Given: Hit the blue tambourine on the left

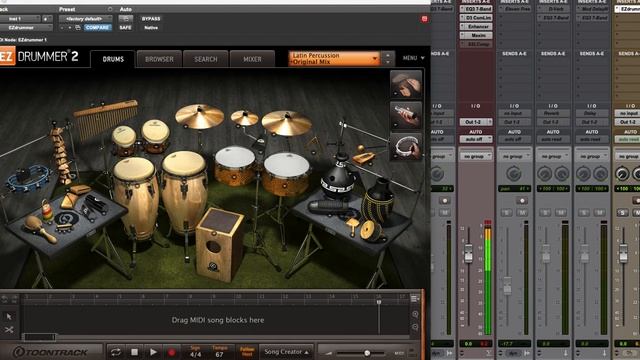Looking at the screenshot, I should click(x=28, y=178).
